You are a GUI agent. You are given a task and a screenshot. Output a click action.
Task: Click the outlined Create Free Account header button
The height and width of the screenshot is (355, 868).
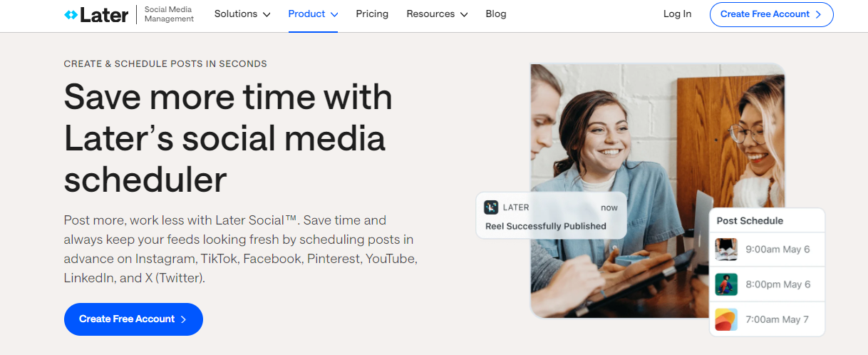click(771, 14)
